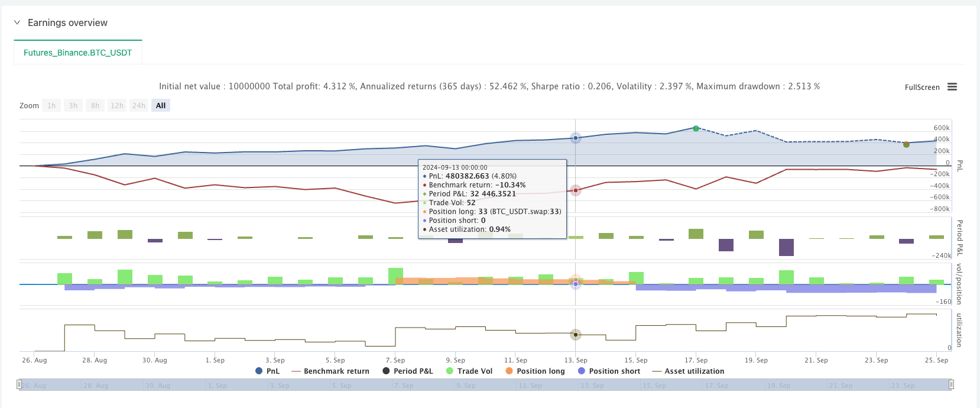Screen dimensions: 980x408
Task: Click the FullScreen button
Action: [x=921, y=87]
